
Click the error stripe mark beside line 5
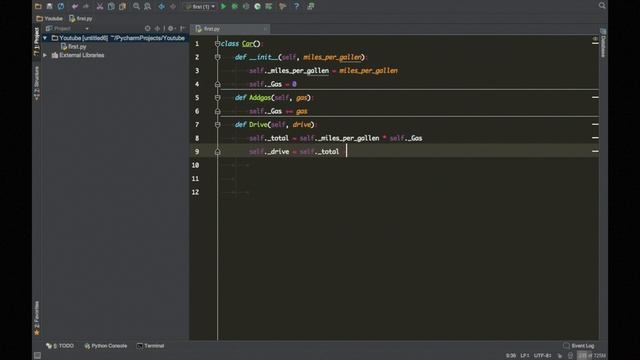click(595, 97)
